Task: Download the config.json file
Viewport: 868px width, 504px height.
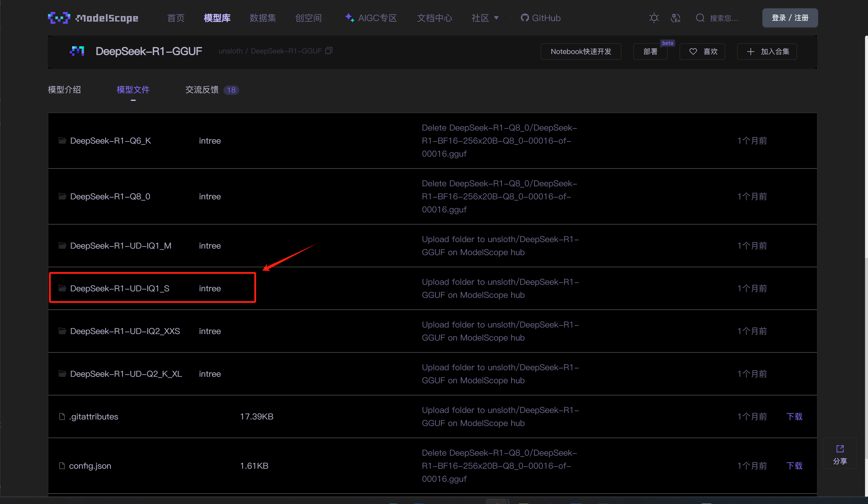Action: click(794, 465)
